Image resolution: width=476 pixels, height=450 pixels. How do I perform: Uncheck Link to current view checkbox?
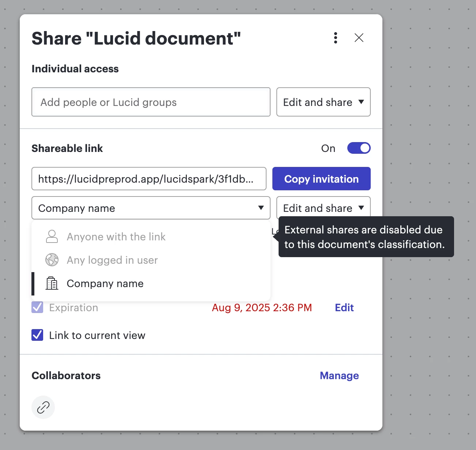pyautogui.click(x=37, y=335)
